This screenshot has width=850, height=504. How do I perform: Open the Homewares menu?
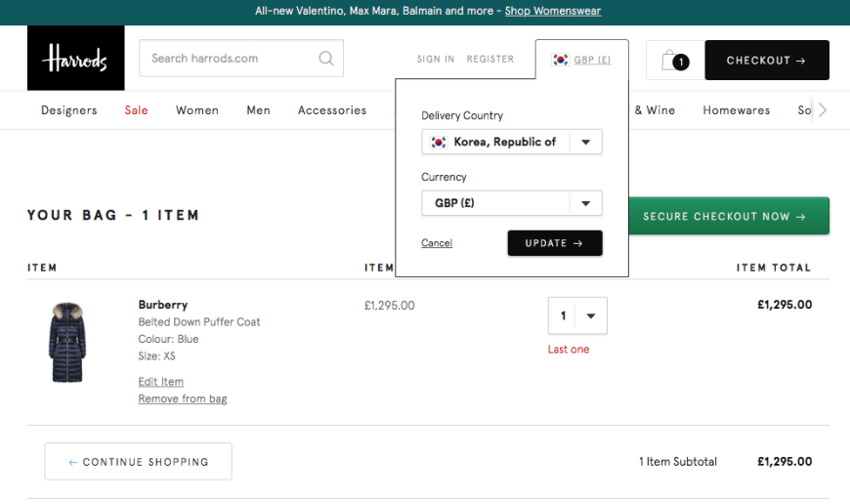[x=736, y=110]
